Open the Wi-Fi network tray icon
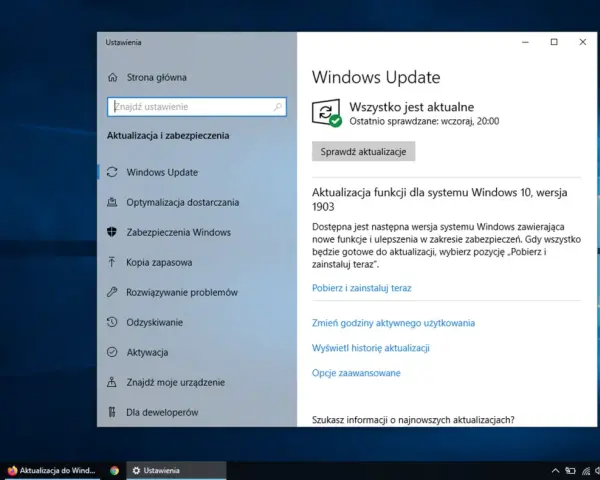The width and height of the screenshot is (600, 480). (x=586, y=471)
